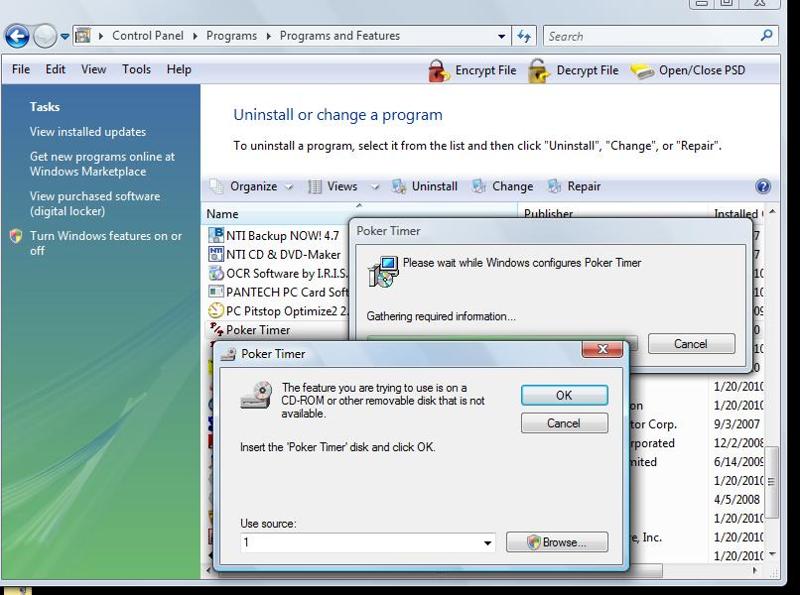Click Turn Windows features on or off
Viewport: 800px width, 595px height.
click(106, 243)
